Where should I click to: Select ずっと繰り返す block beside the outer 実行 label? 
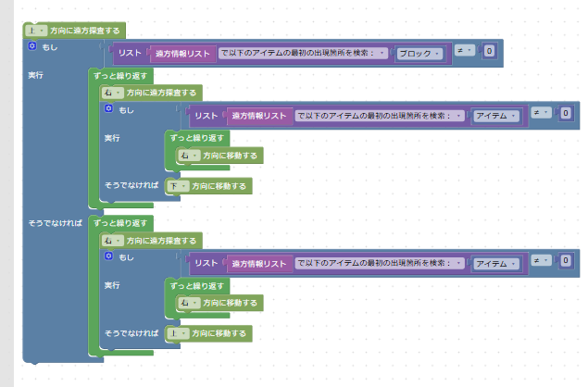click(x=120, y=76)
